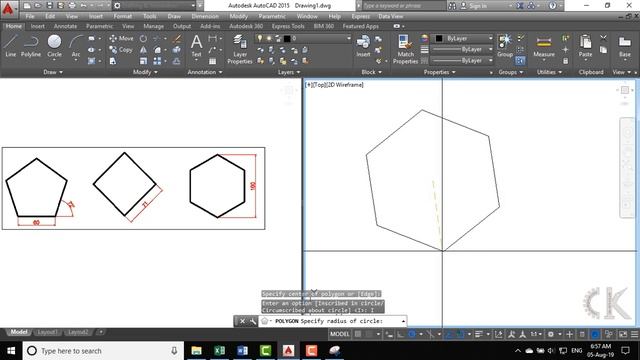Click the Rotate tool icon
This screenshot has width=640, height=360.
pos(143,39)
